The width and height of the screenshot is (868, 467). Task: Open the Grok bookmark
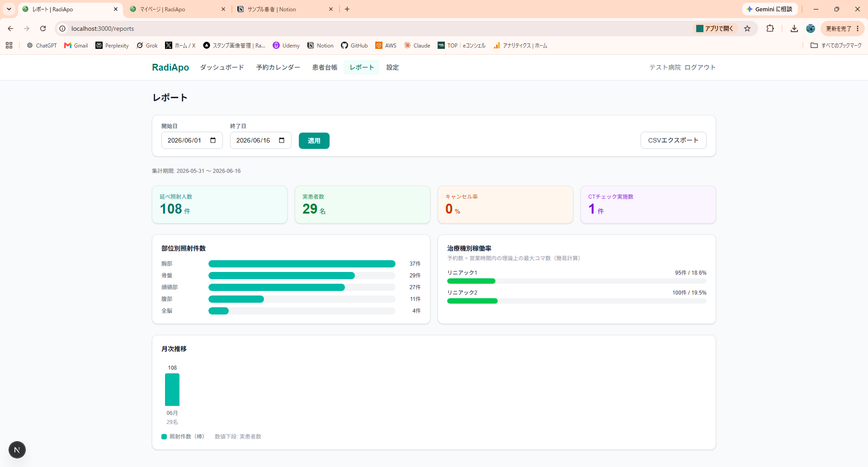[x=147, y=45]
